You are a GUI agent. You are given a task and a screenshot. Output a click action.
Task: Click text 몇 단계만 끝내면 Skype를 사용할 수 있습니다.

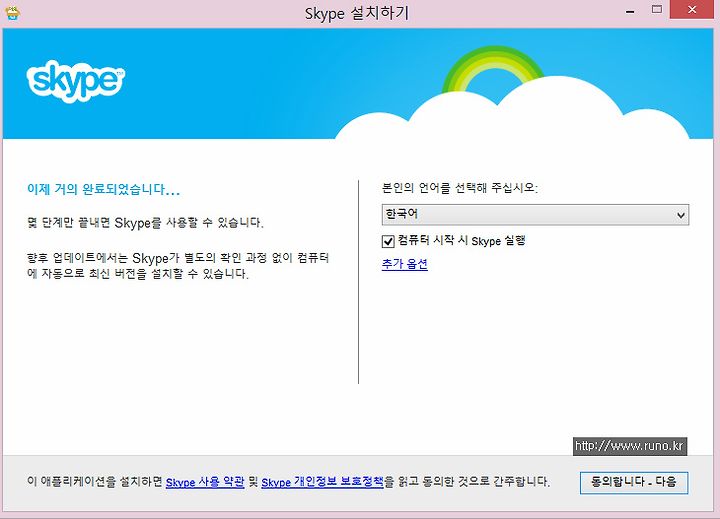pyautogui.click(x=145, y=223)
